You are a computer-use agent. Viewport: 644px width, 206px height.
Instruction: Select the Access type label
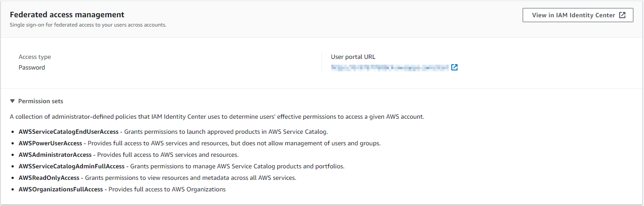(x=35, y=57)
